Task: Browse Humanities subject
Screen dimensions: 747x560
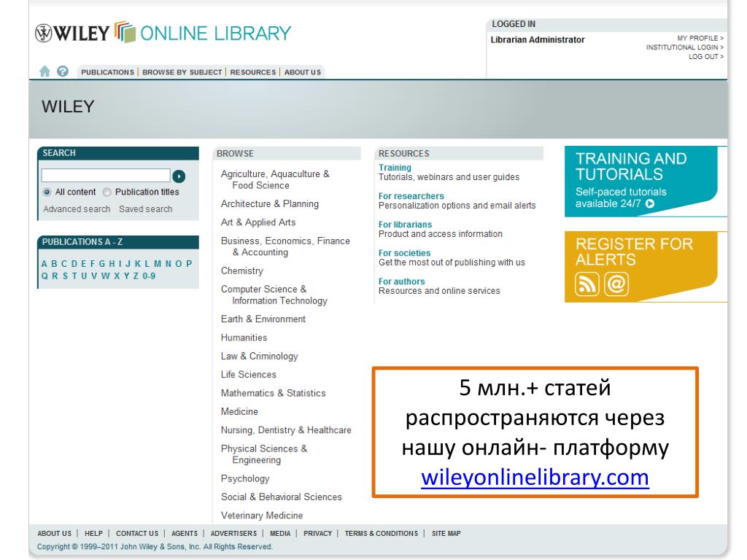Action: [244, 338]
